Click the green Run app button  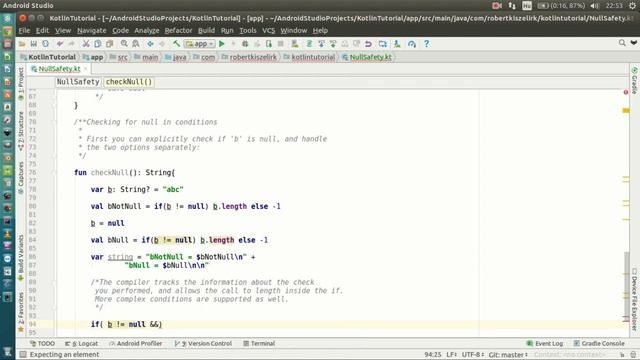click(222, 44)
